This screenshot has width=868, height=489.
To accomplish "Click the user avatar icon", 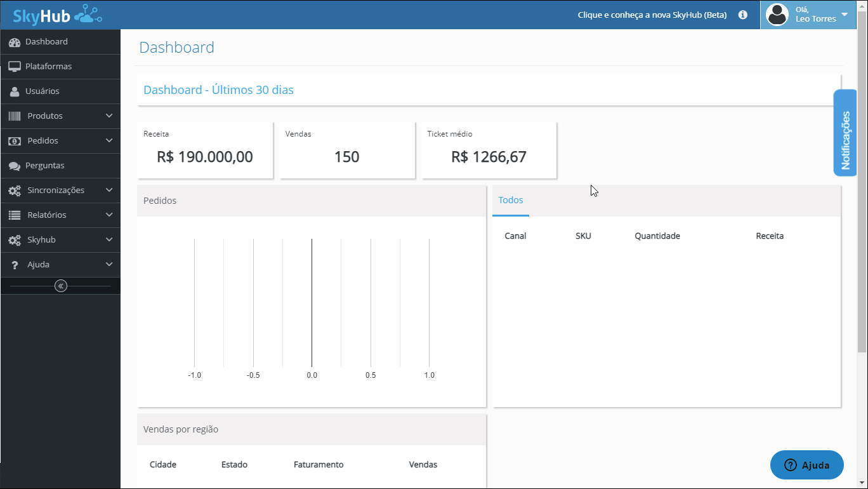I will pyautogui.click(x=777, y=15).
